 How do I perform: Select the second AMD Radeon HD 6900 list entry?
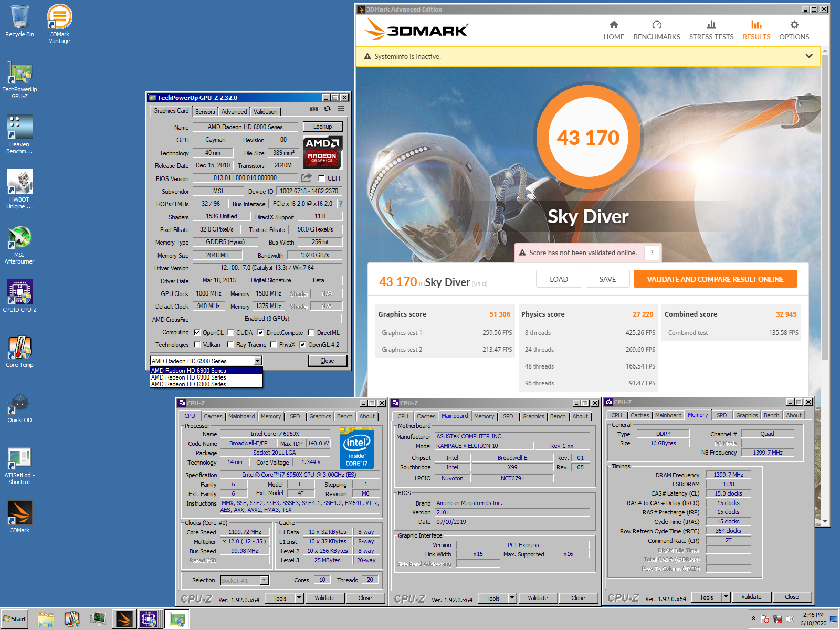pyautogui.click(x=206, y=377)
